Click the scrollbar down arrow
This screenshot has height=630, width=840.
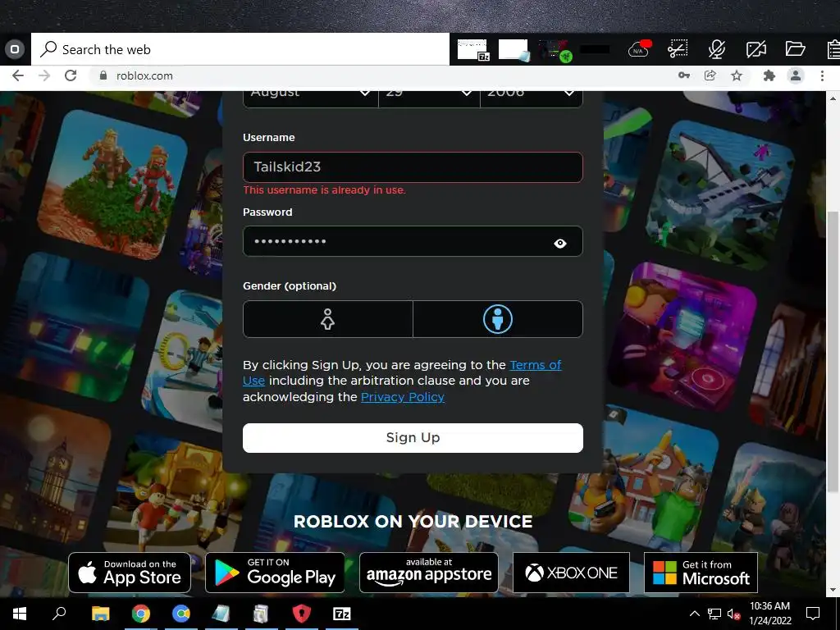833,590
